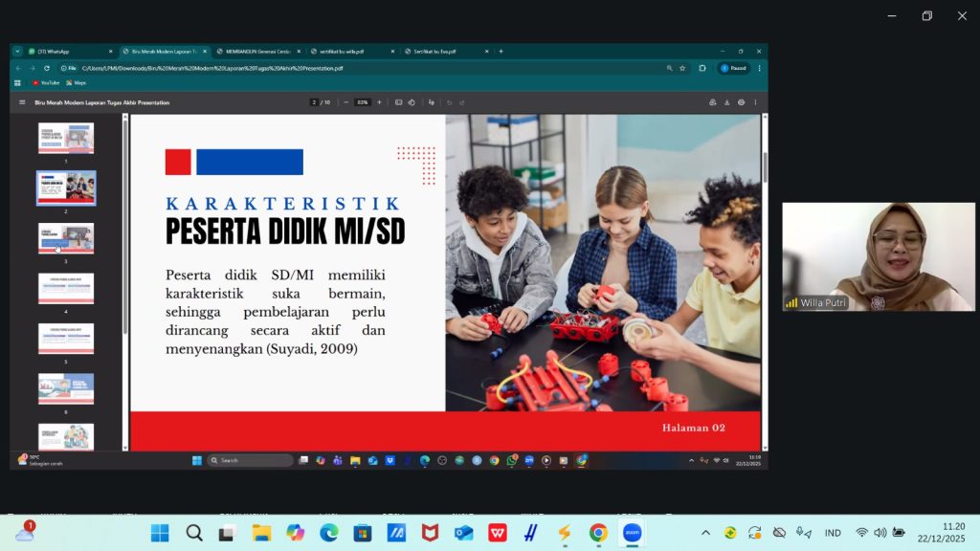Toggle the PDF sidebar menu icon
980x551 pixels.
coord(22,102)
